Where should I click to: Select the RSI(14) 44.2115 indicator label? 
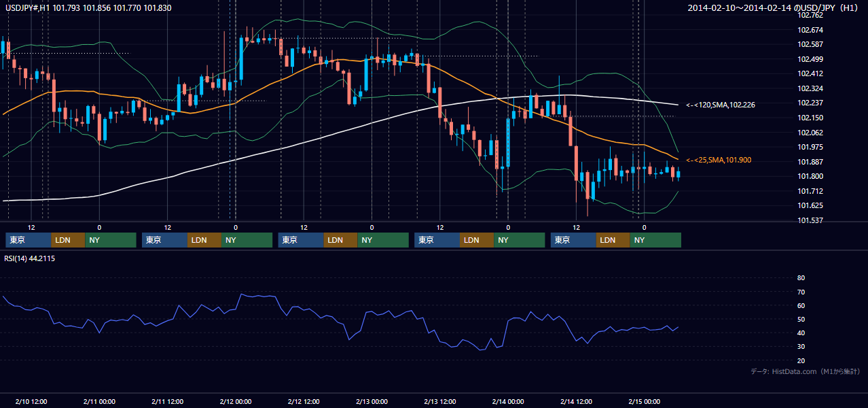coord(30,258)
